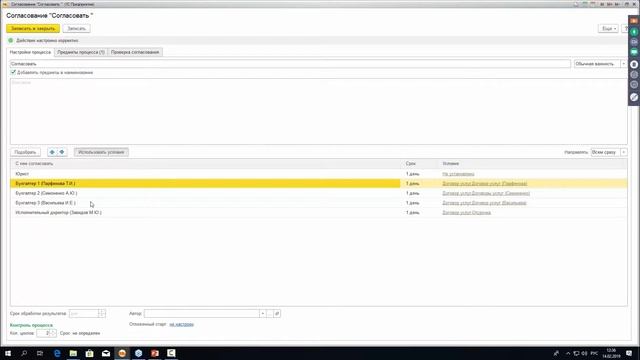Expand the importance dropdown arrow
This screenshot has width=640, height=360.
(x=623, y=64)
